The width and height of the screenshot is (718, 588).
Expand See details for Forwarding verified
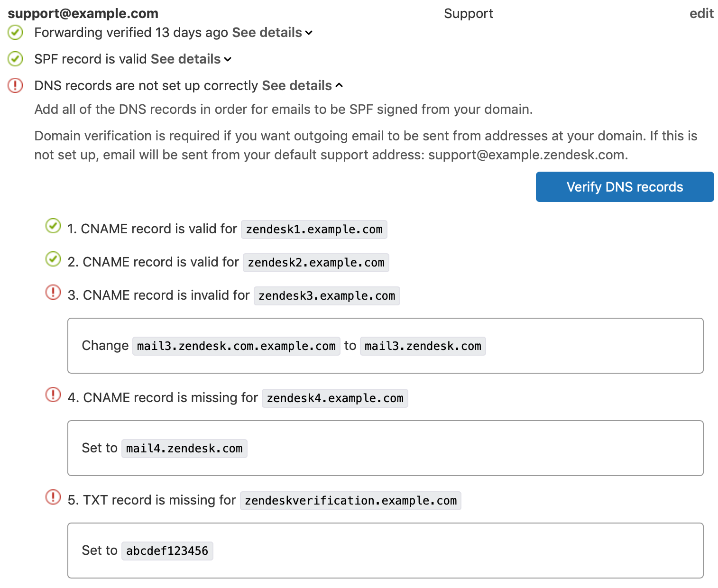coord(272,33)
